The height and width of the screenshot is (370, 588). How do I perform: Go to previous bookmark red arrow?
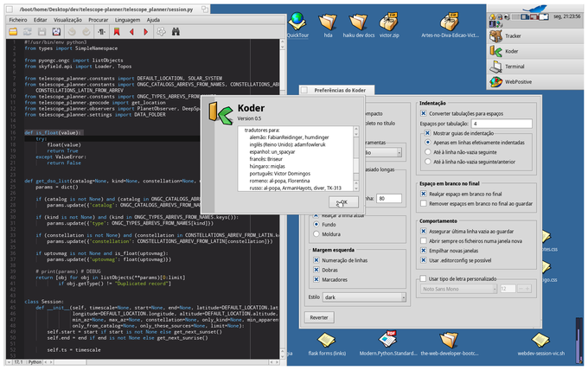coord(131,31)
